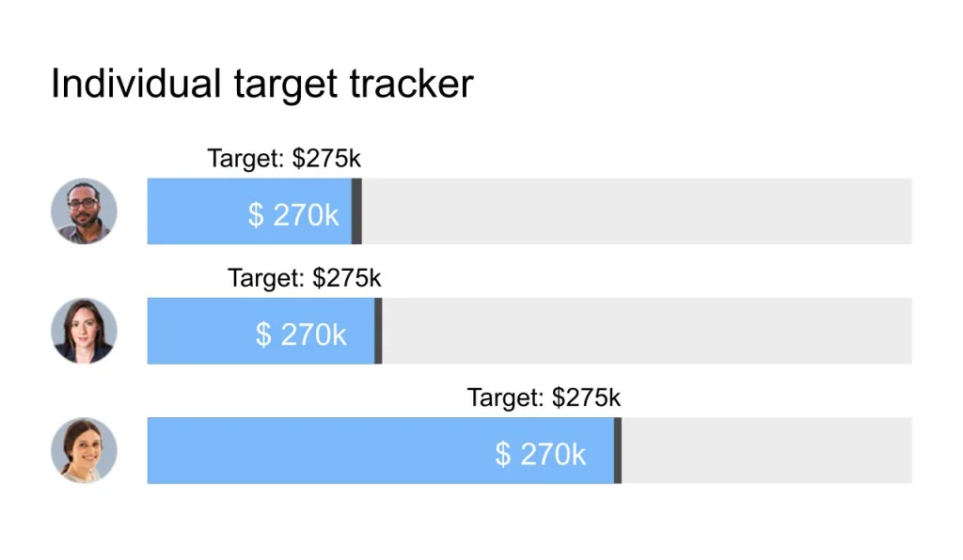Click the blue fill's left end, middle bar
This screenshot has height=560, width=963.
click(x=153, y=332)
